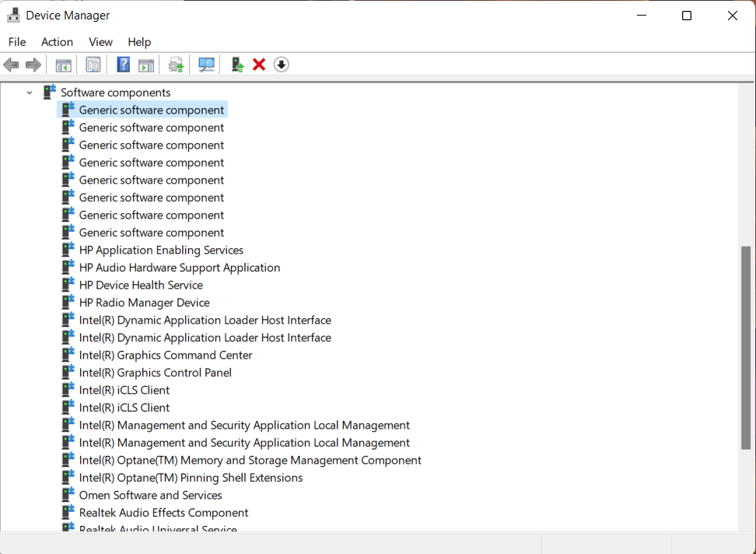This screenshot has width=756, height=554.
Task: Click the icon beside HP Application Enabling Services
Action: pos(68,249)
